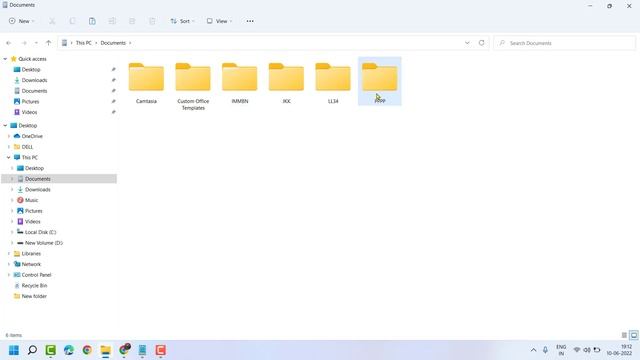Open Google Chrome from the taskbar
The height and width of the screenshot is (360, 640).
pos(87,350)
